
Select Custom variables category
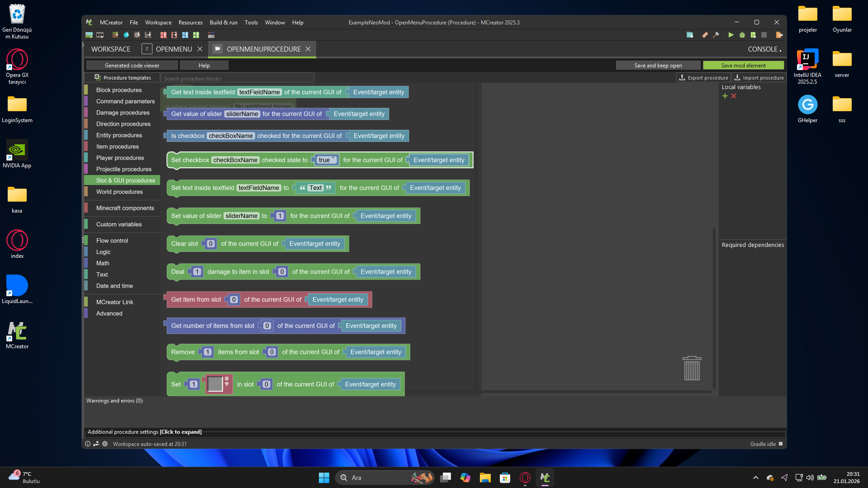(x=122, y=224)
